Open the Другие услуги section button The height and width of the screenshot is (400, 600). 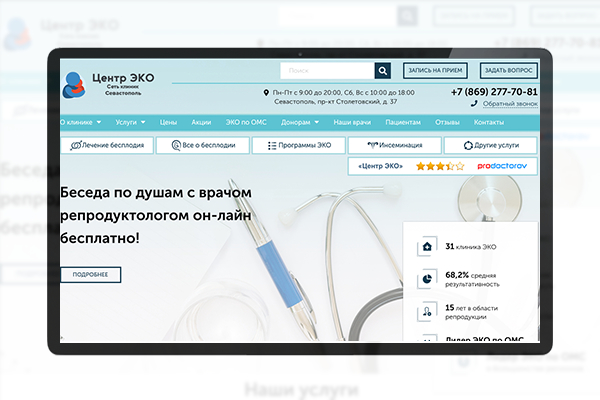pos(491,145)
